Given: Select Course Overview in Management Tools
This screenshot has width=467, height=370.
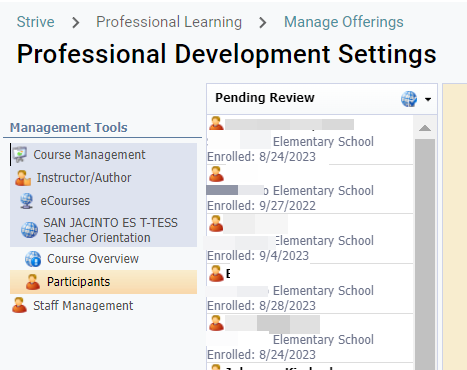Looking at the screenshot, I should 93,259.
